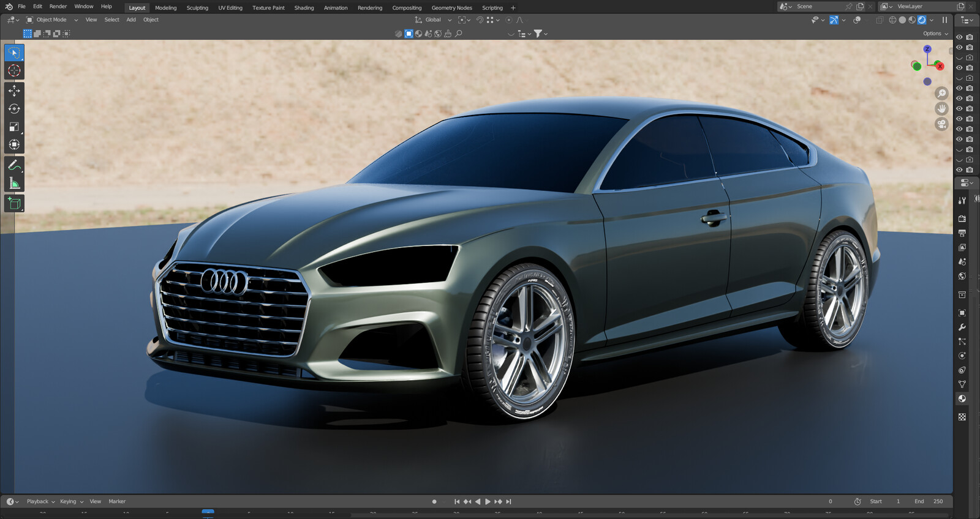
Task: Toggle X-ray view button
Action: (880, 20)
